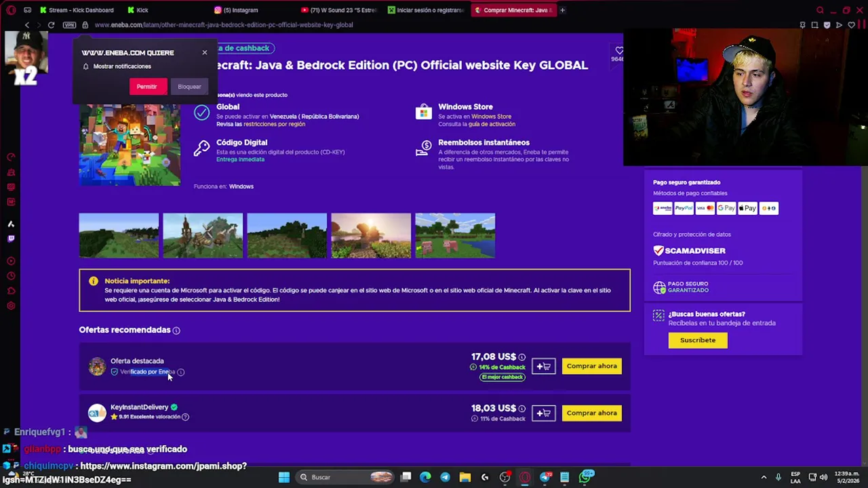Close the eneba notification prompt
868x488 pixels.
(205, 52)
